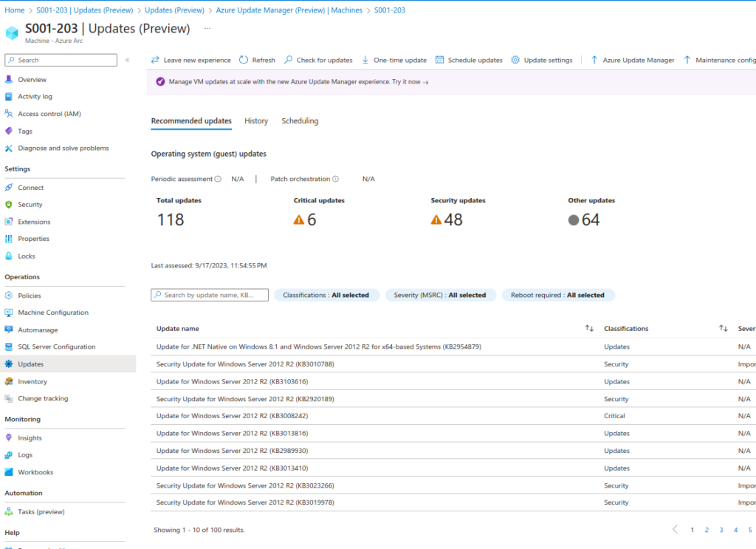Open Extensions in sidebar
756x549 pixels.
coord(34,222)
